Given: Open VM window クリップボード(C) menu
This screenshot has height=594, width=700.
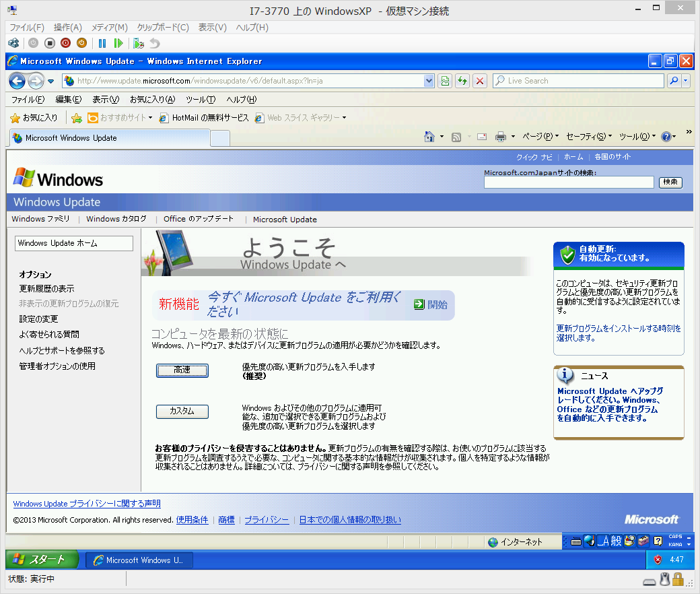Looking at the screenshot, I should (163, 28).
